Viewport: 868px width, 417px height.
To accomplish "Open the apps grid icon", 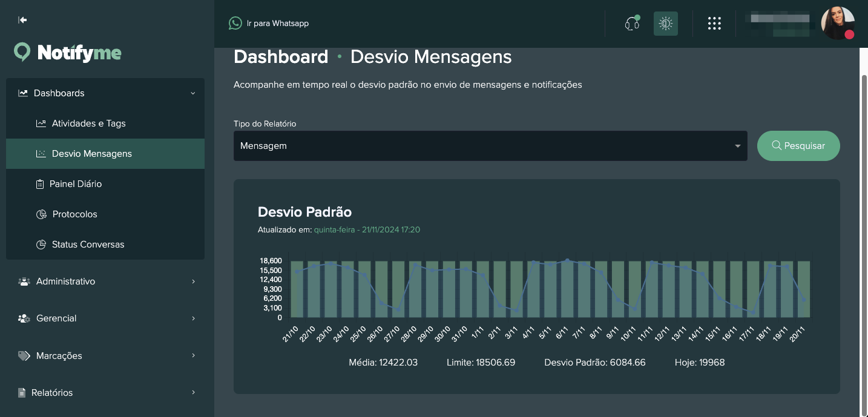I will pos(714,23).
